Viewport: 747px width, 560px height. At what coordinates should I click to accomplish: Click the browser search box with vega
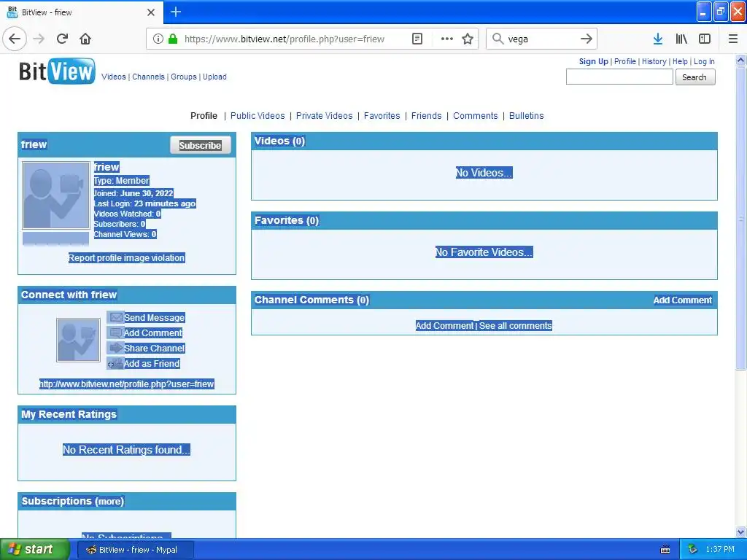coord(542,39)
